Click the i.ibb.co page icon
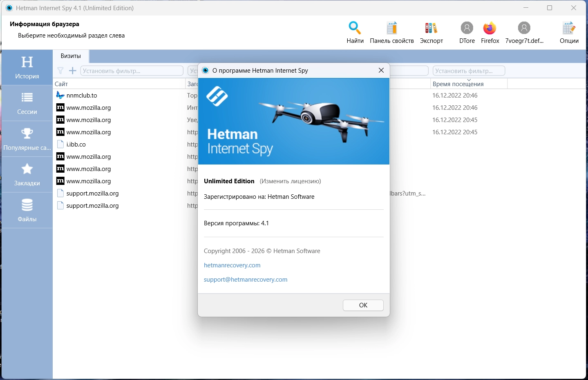Viewport: 588px width, 380px height. 60,144
